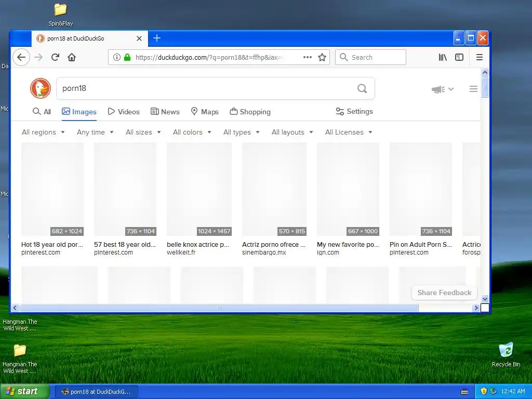Select the Images tab
This screenshot has height=399, width=532.
pyautogui.click(x=79, y=112)
